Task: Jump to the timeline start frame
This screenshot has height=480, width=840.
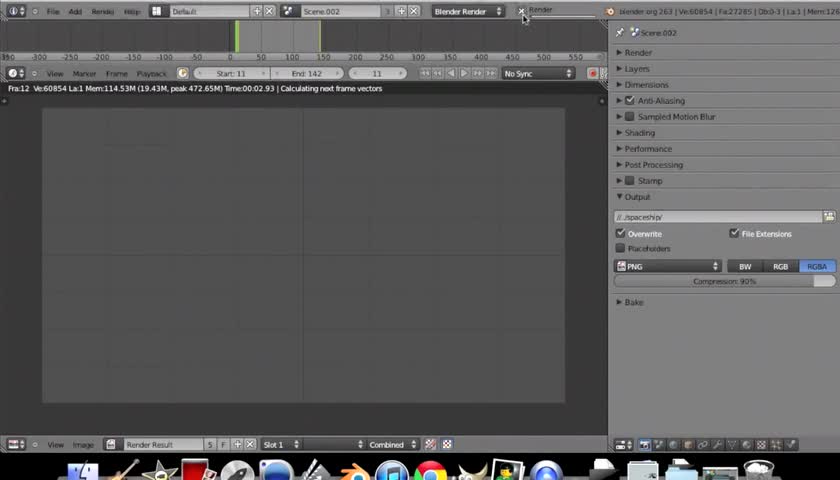Action: point(425,73)
